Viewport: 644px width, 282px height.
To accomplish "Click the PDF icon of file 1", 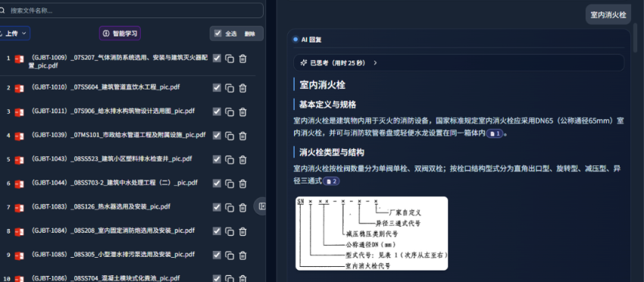I will 19,60.
